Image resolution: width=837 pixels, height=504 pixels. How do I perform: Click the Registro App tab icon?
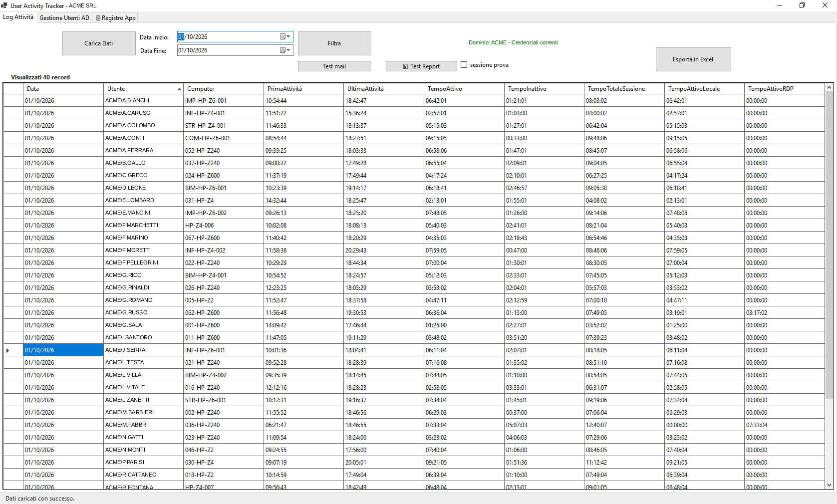click(x=98, y=18)
